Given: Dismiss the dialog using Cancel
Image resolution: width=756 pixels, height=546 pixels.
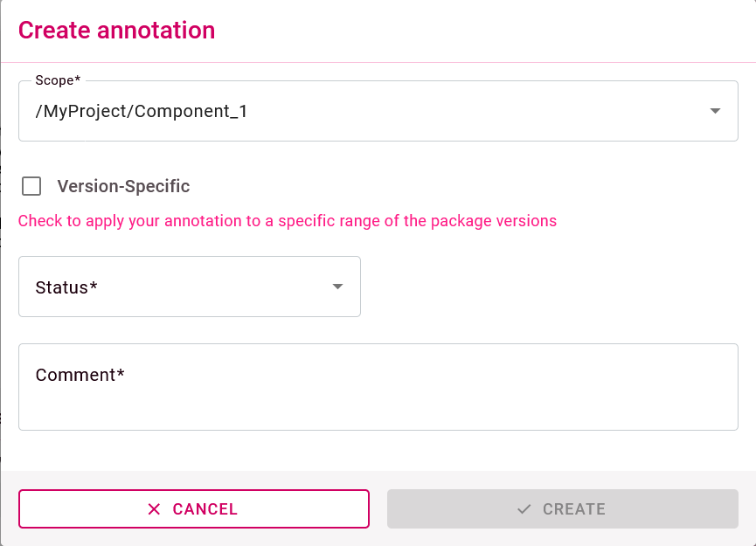Looking at the screenshot, I should coord(193,509).
